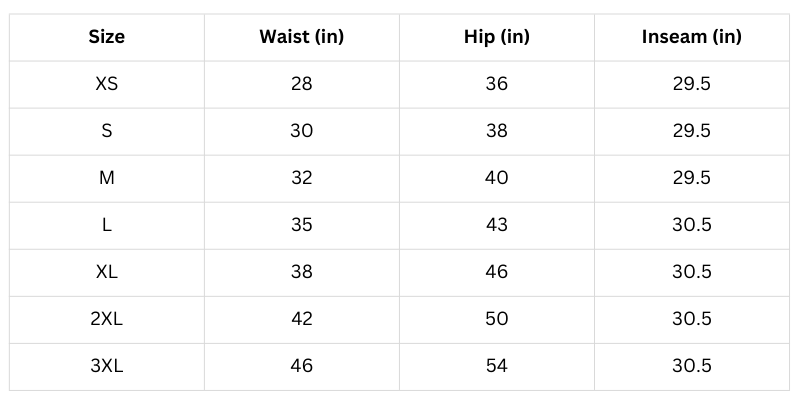This screenshot has height=400, width=800.
Task: Select inseam 29.5 in the S row
Action: coord(691,131)
